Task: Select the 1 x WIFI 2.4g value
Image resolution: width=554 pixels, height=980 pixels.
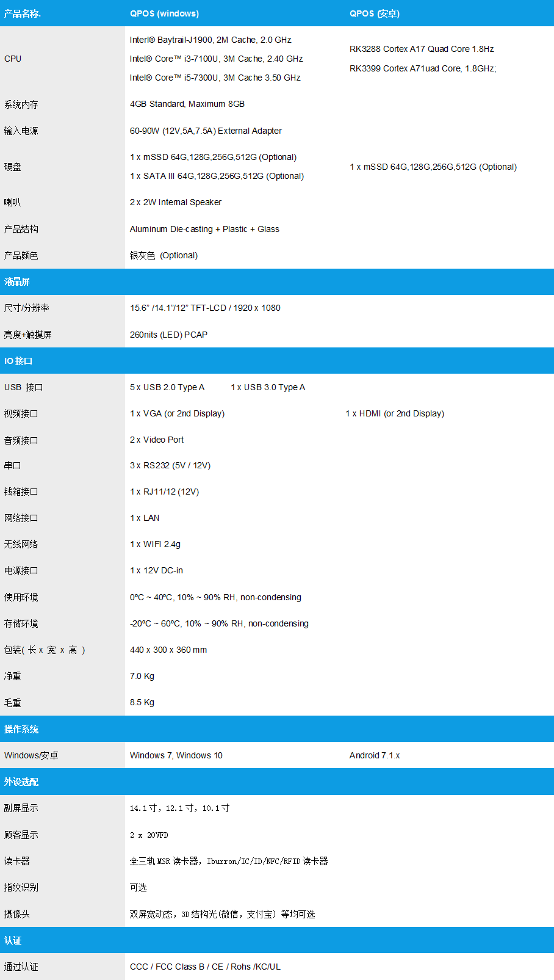Action: [155, 544]
